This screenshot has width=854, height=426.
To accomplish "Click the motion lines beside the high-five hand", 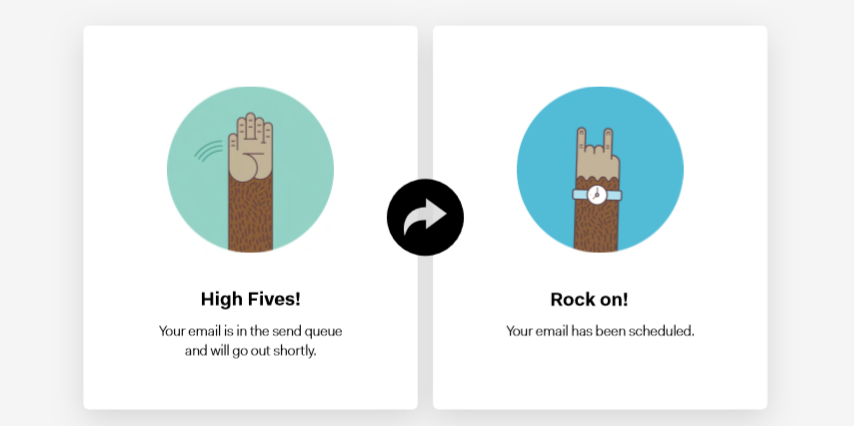I will pos(209,150).
